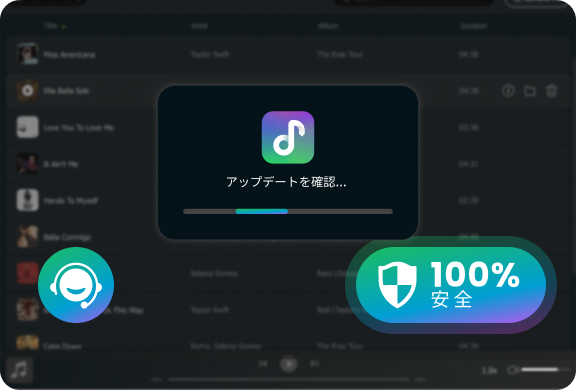Open folder icon on highlighted song row

(x=530, y=90)
